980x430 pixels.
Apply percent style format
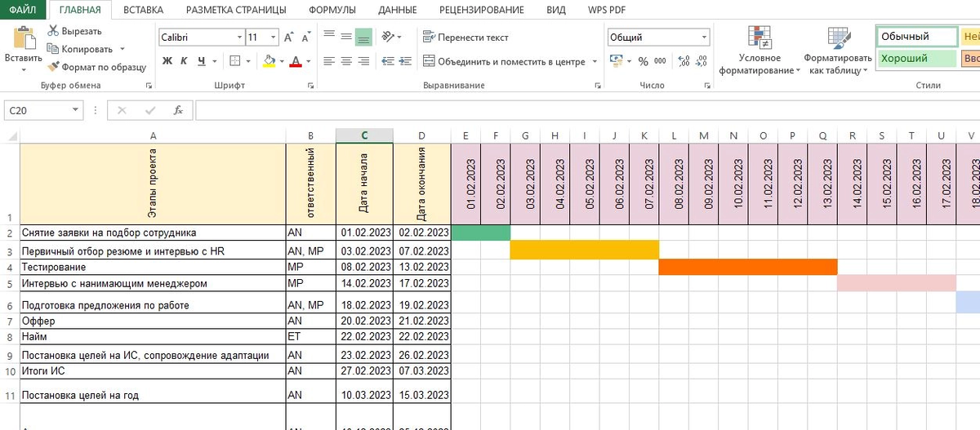[x=643, y=61]
